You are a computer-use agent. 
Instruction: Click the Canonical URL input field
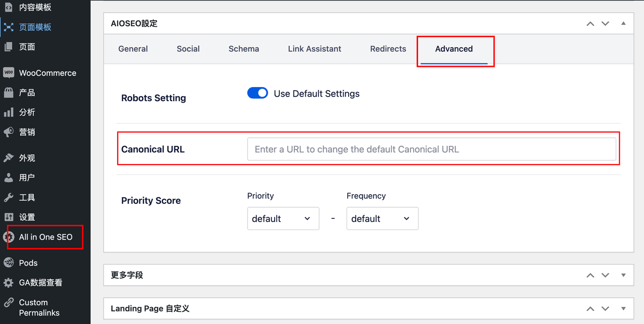(432, 149)
